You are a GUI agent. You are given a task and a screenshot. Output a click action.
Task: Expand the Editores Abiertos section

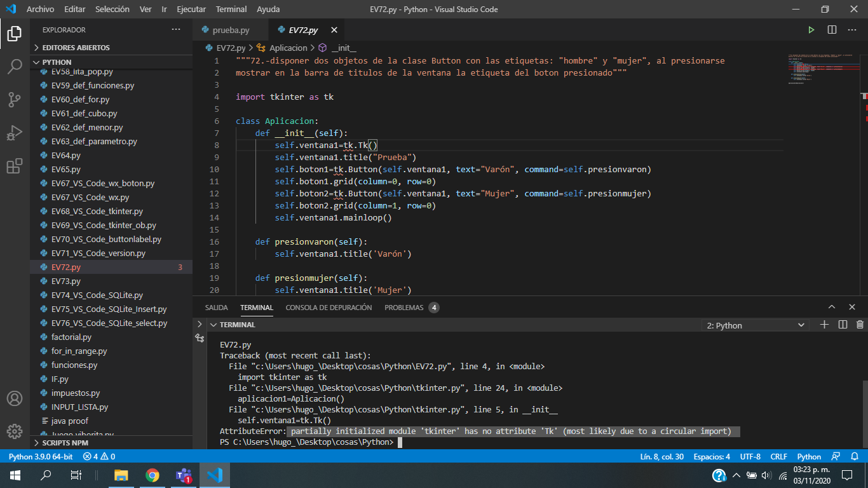pos(111,48)
